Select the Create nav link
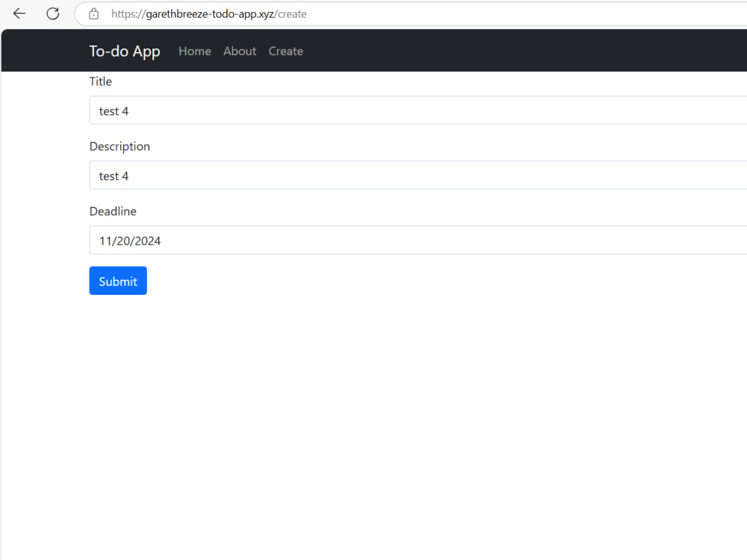 tap(286, 52)
